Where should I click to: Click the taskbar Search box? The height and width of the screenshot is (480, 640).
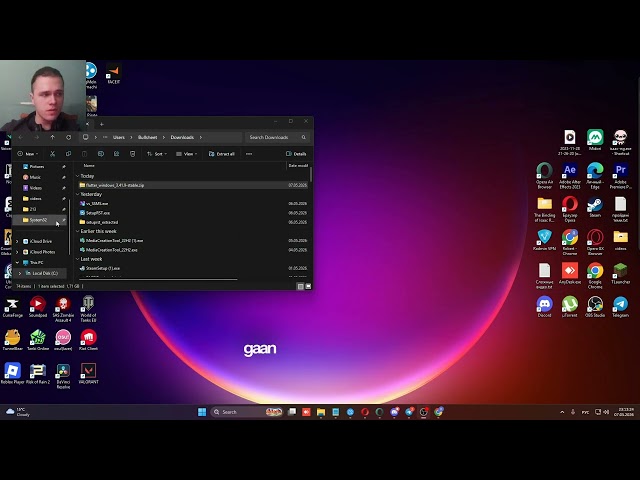click(x=247, y=412)
